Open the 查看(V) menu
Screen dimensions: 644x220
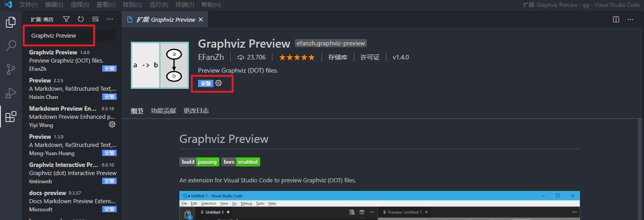coord(106,5)
